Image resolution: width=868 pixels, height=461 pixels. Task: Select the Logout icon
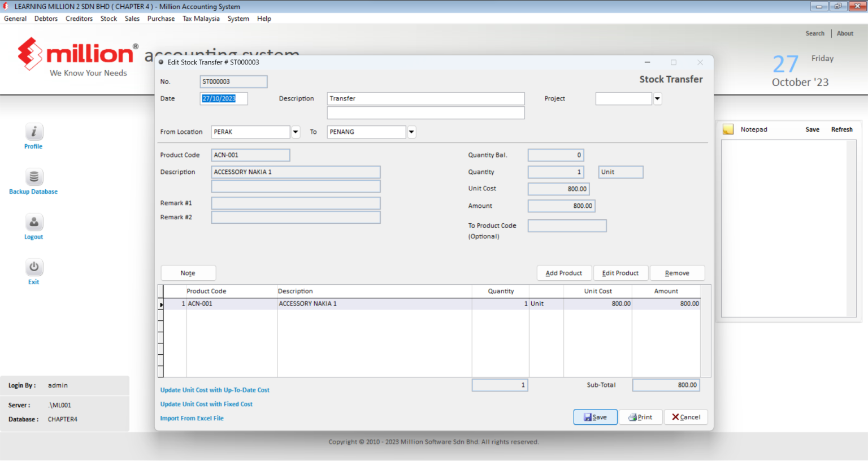tap(34, 222)
